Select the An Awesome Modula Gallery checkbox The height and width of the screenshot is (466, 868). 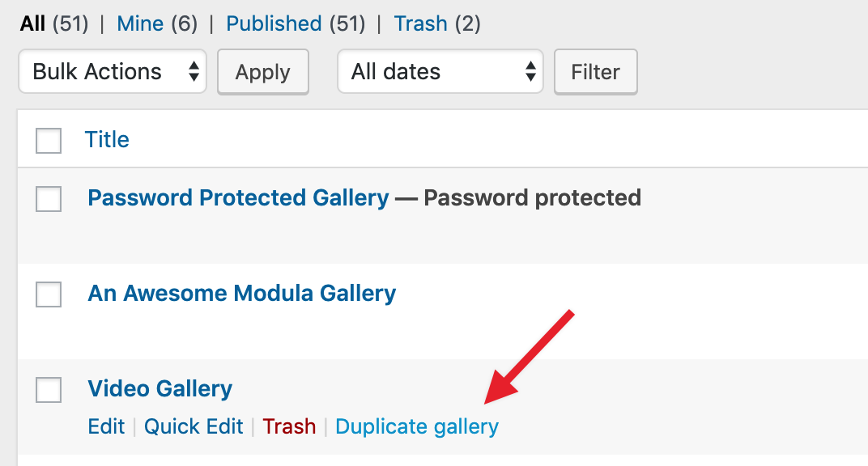(x=49, y=294)
